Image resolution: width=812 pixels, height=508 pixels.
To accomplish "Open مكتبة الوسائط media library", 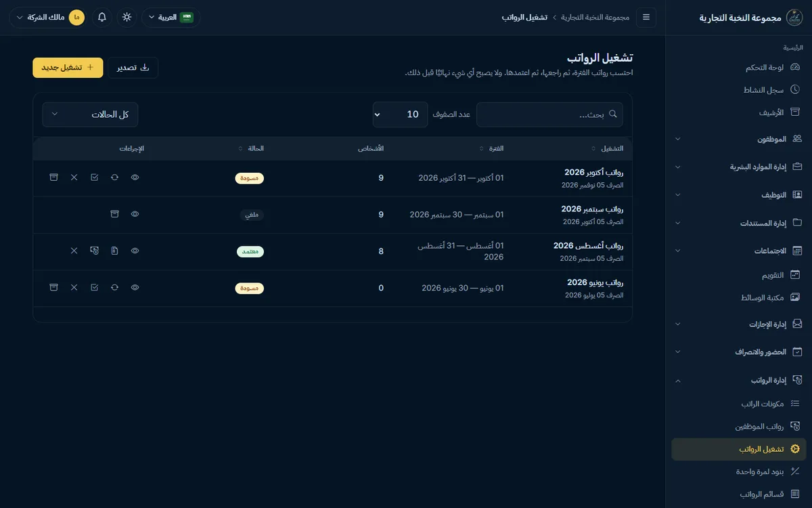I will (739, 297).
